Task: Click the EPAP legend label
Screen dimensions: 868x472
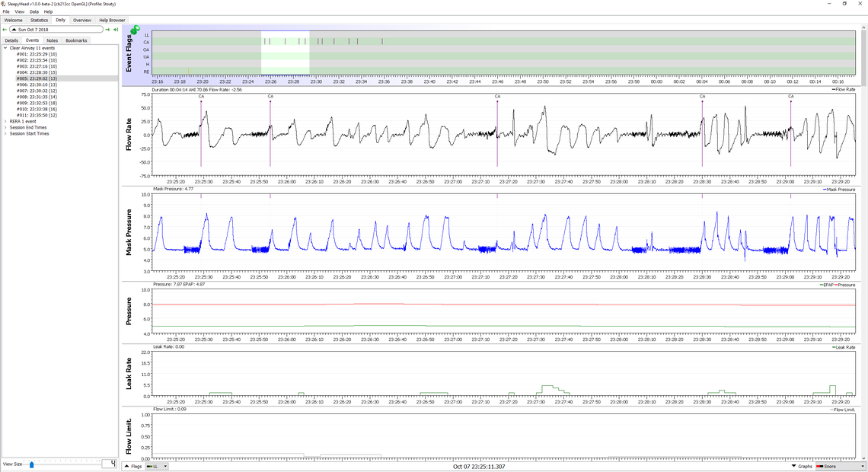Action: 827,285
